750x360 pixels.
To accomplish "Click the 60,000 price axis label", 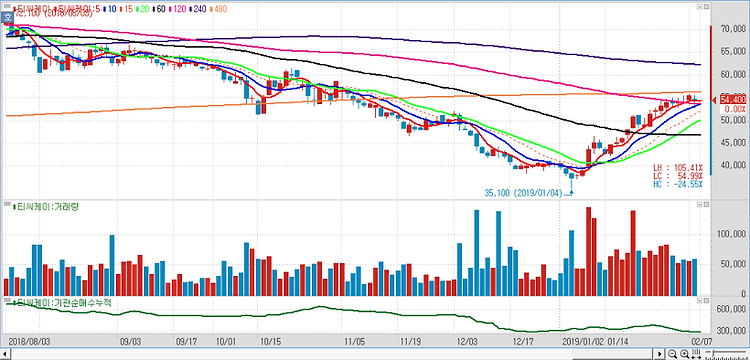I will [732, 75].
